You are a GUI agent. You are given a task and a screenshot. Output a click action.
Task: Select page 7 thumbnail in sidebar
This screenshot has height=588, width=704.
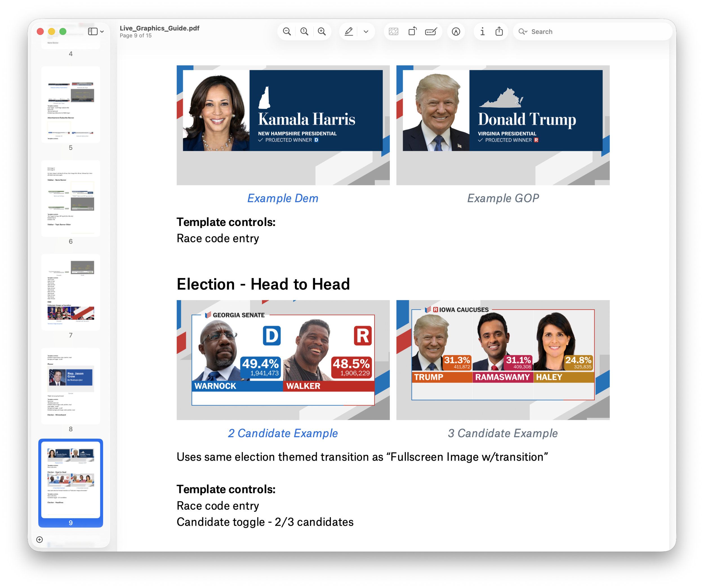[70, 292]
